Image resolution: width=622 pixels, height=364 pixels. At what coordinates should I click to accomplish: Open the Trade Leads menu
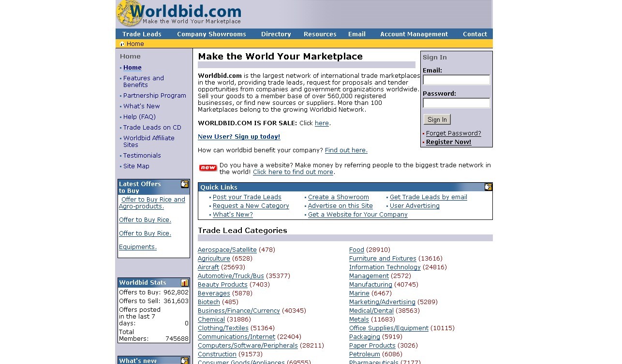point(142,34)
